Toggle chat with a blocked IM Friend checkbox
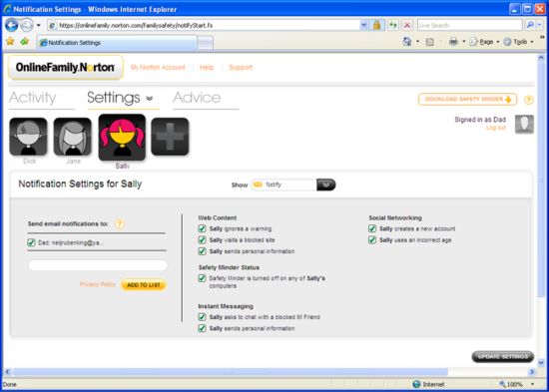This screenshot has width=549, height=392. (x=202, y=317)
